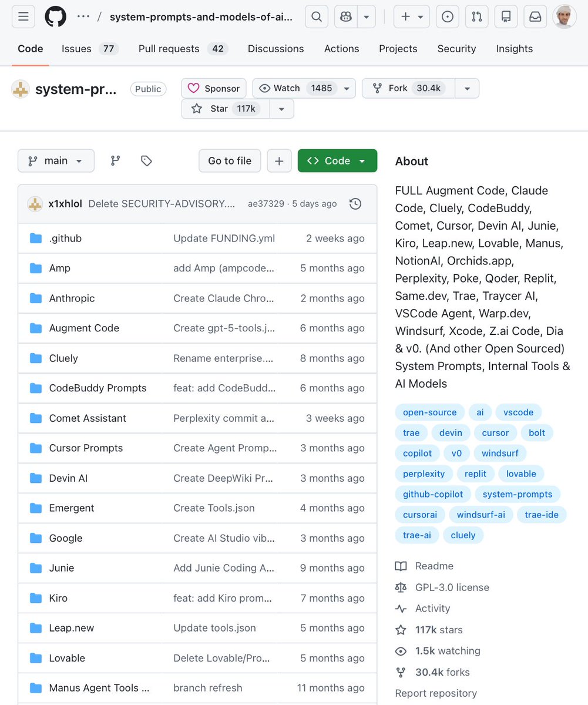The width and height of the screenshot is (588, 705).
Task: Select the cluely topic tag
Action: pyautogui.click(x=463, y=535)
